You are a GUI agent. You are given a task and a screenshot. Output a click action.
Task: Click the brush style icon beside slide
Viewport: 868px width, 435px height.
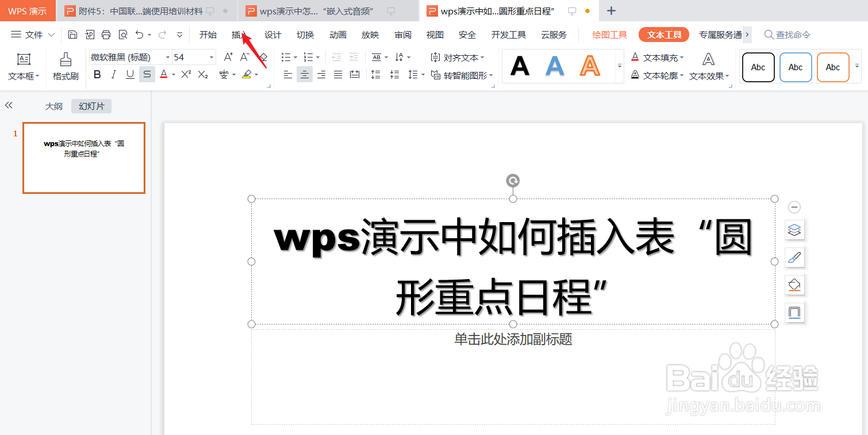coord(794,257)
